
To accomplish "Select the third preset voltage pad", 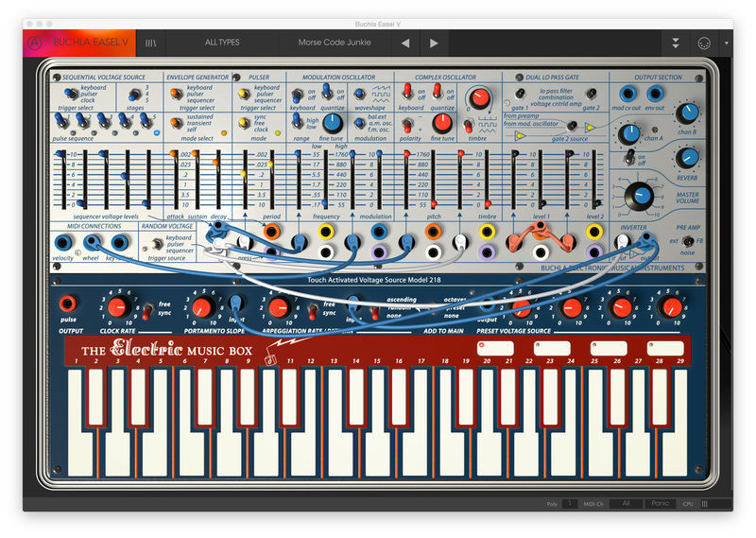I will (609, 348).
